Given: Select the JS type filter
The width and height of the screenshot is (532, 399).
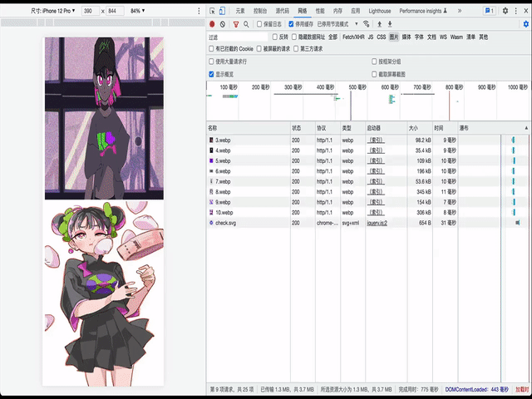Looking at the screenshot, I should point(371,37).
